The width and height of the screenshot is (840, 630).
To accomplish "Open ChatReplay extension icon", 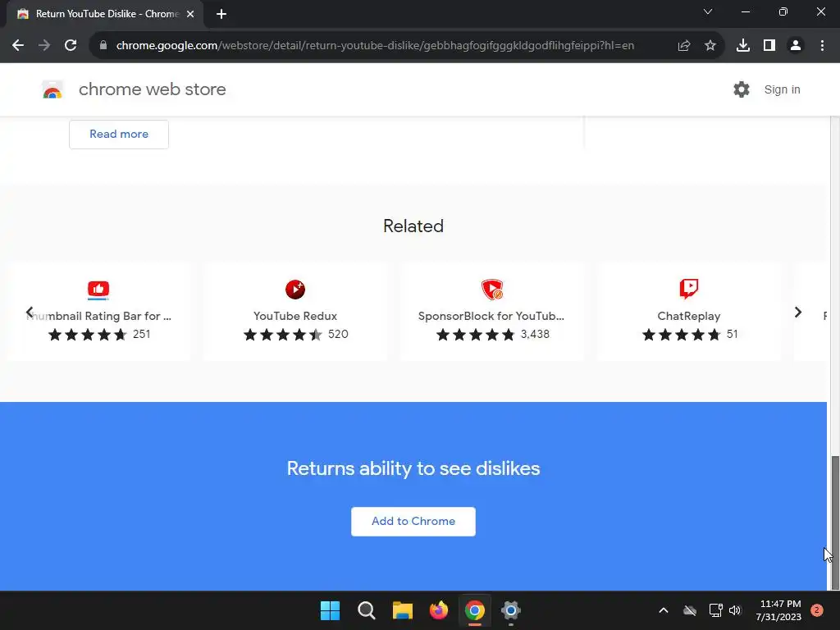I will 689,289.
